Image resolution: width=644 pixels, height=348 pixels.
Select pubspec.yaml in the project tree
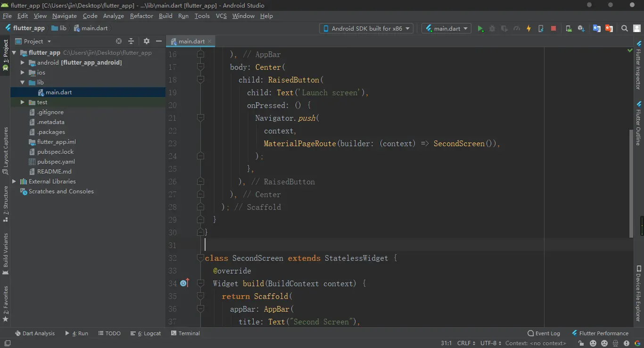pos(56,162)
